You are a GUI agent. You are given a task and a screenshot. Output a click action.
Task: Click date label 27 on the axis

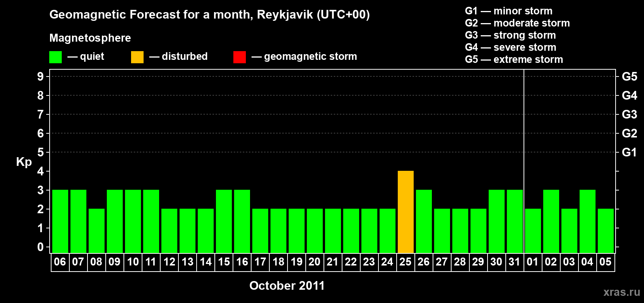[x=442, y=262]
